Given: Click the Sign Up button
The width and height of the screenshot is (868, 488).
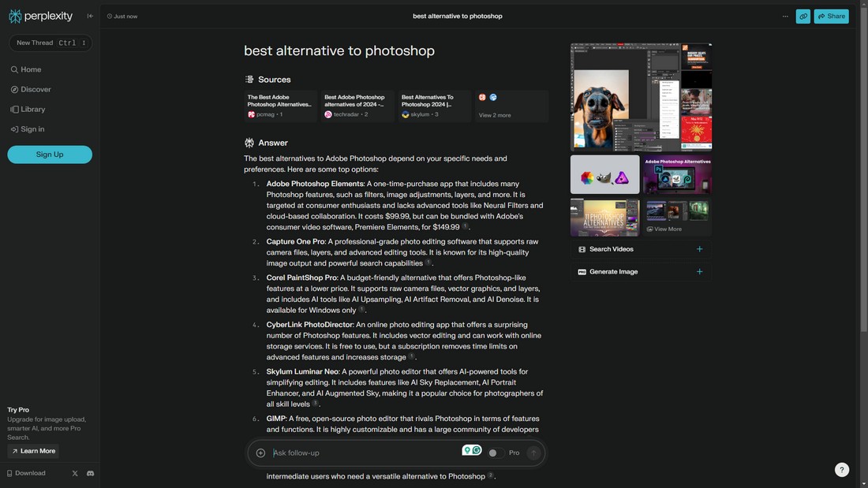Looking at the screenshot, I should pyautogui.click(x=50, y=155).
